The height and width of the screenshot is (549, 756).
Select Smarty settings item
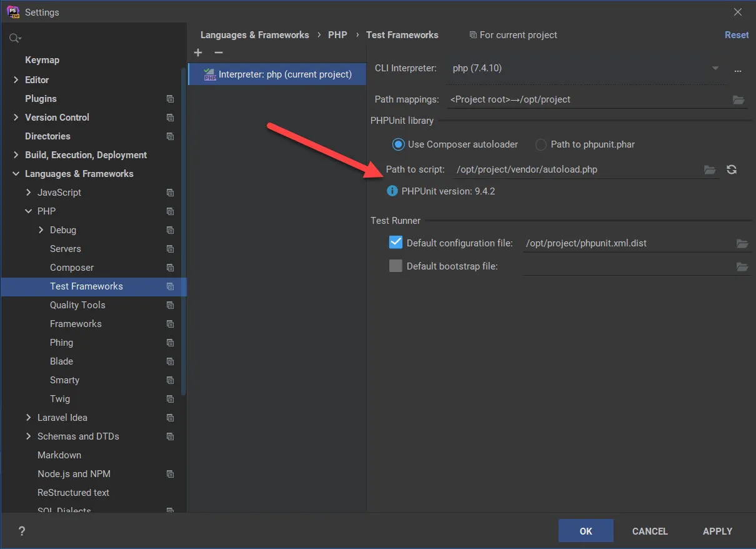point(64,380)
